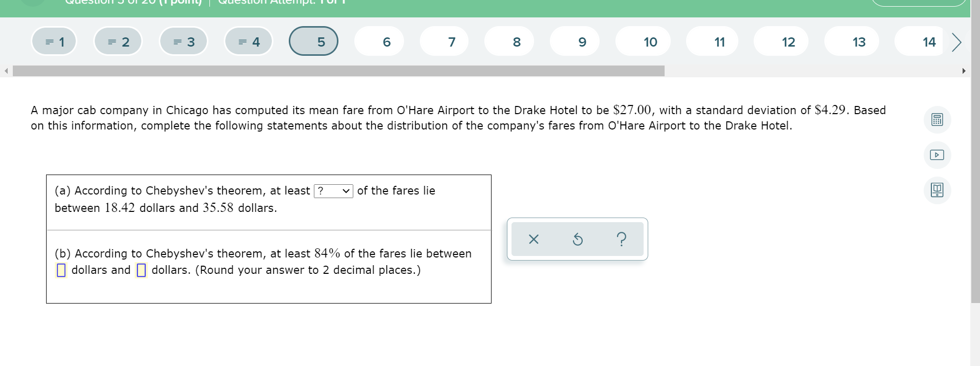The image size is (980, 366).
Task: Click the left scroll arrow below question numbers
Action: point(5,70)
